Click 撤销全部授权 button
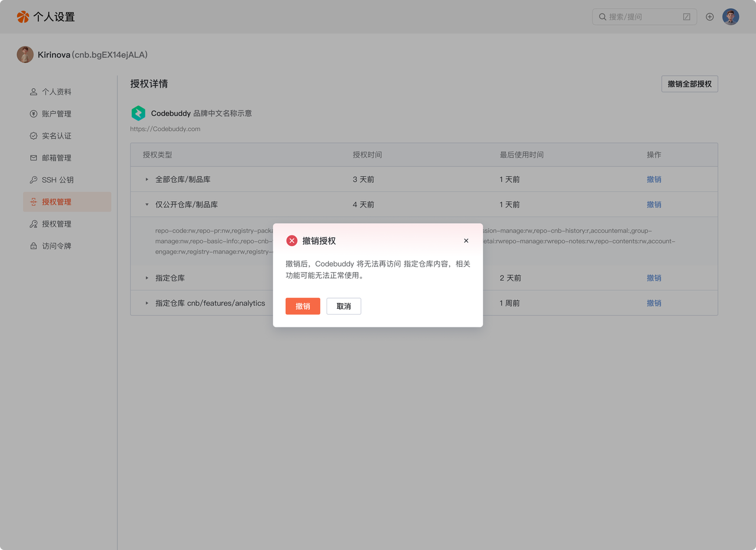Image resolution: width=756 pixels, height=550 pixels. [x=689, y=84]
